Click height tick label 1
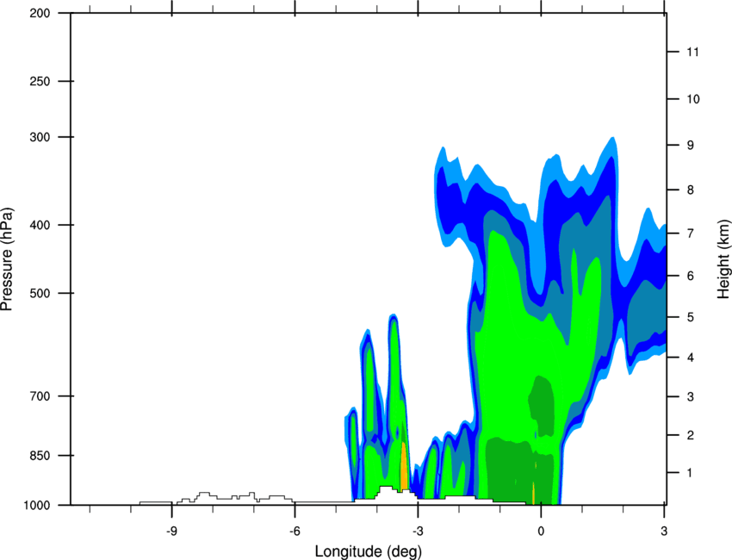Viewport: 732px width, 560px height. point(691,473)
